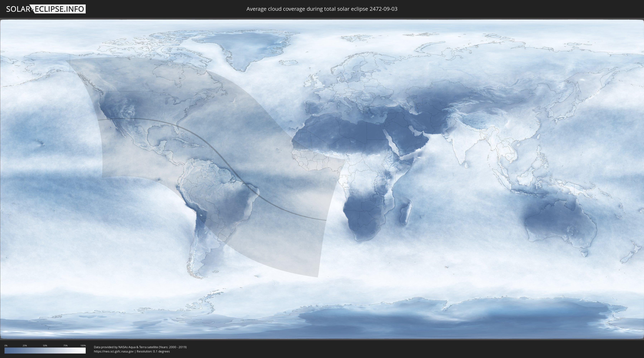Click the 'Resolution: 0.1 degrees' text
The height and width of the screenshot is (358, 644).
coord(153,352)
